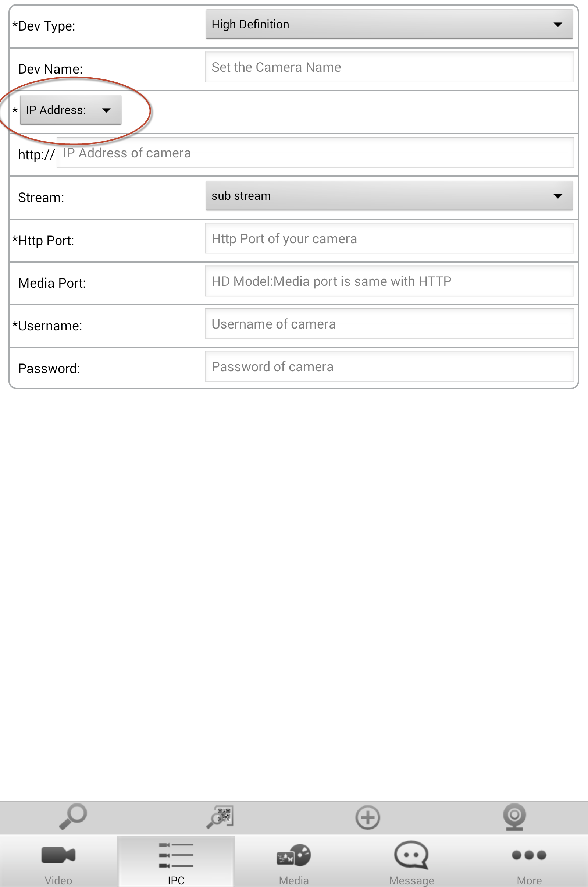Screen dimensions: 588x887
Task: Open the More tab
Action: [x=529, y=861]
